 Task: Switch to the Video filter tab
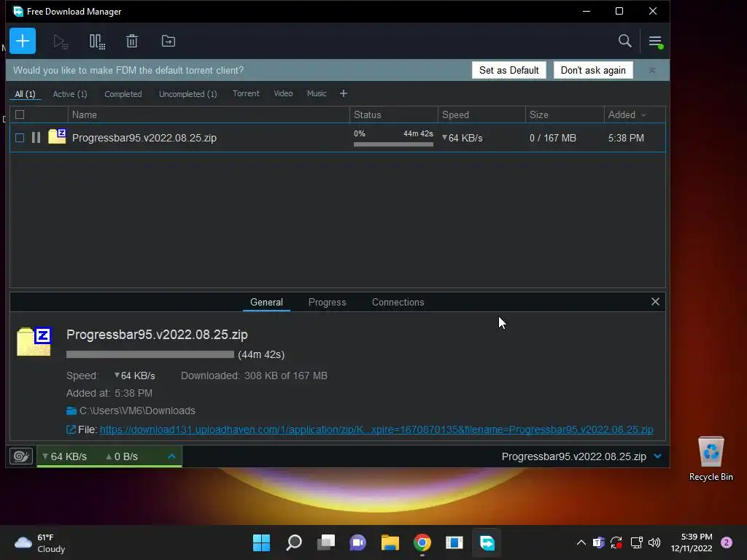pyautogui.click(x=283, y=93)
